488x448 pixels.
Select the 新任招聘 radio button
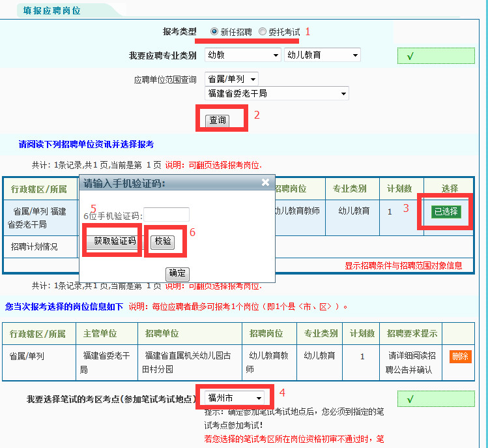pyautogui.click(x=214, y=31)
